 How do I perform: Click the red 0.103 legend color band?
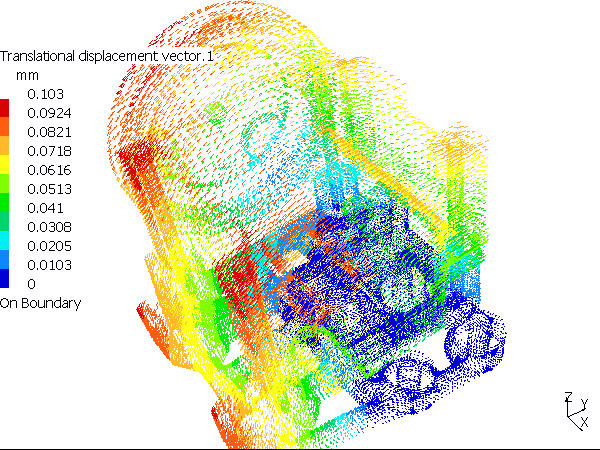pyautogui.click(x=4, y=108)
